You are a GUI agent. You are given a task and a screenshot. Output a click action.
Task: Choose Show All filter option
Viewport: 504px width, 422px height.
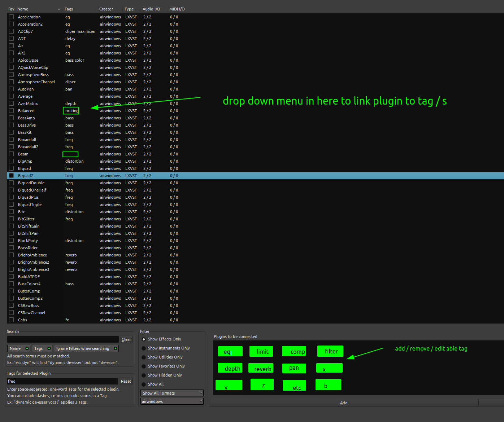144,384
